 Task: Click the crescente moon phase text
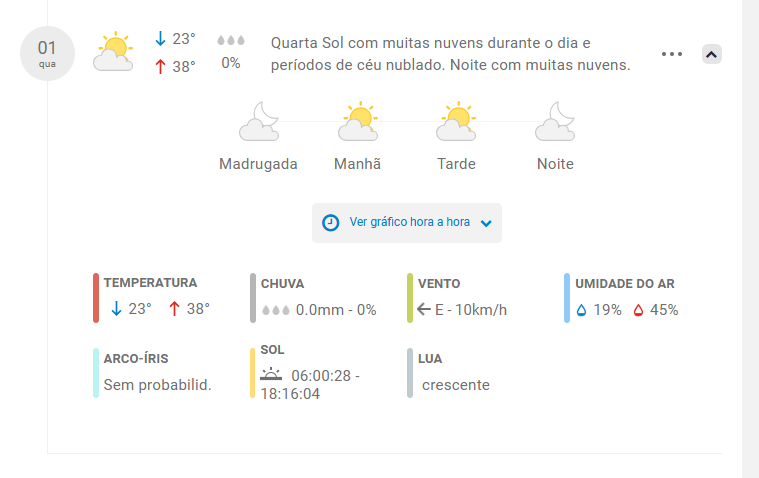pos(455,385)
